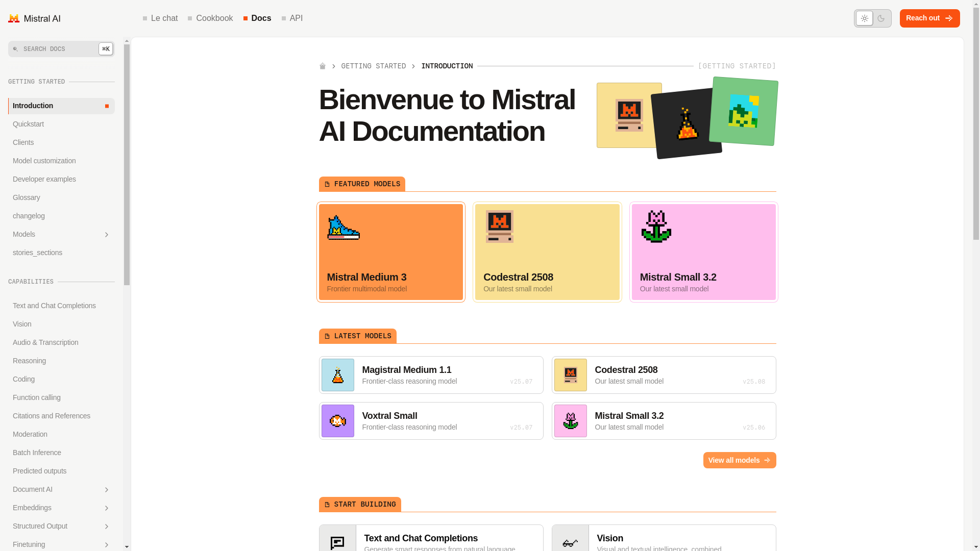Select the Docs tab
The height and width of the screenshot is (551, 980).
(257, 18)
